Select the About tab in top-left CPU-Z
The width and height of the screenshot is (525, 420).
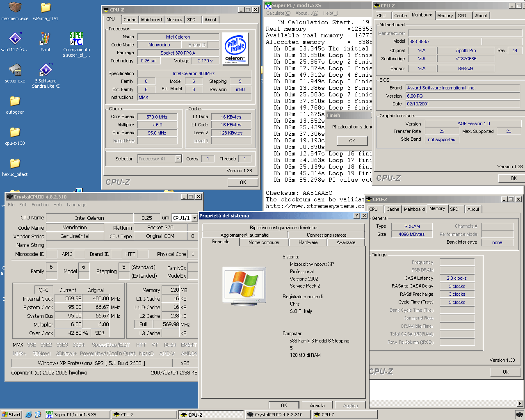click(x=210, y=20)
